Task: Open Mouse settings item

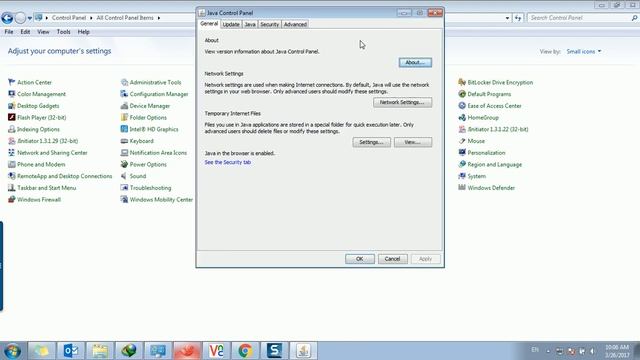Action: pyautogui.click(x=471, y=141)
